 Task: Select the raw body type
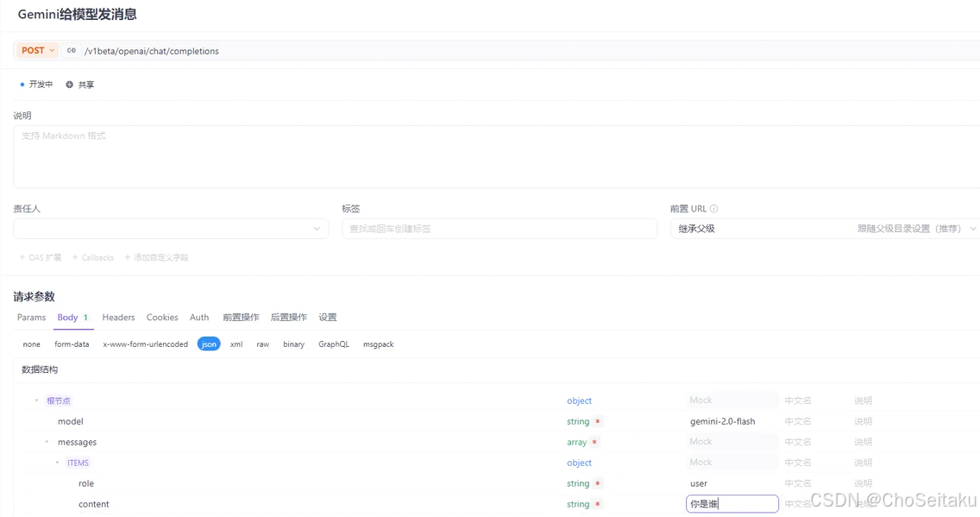coord(262,344)
